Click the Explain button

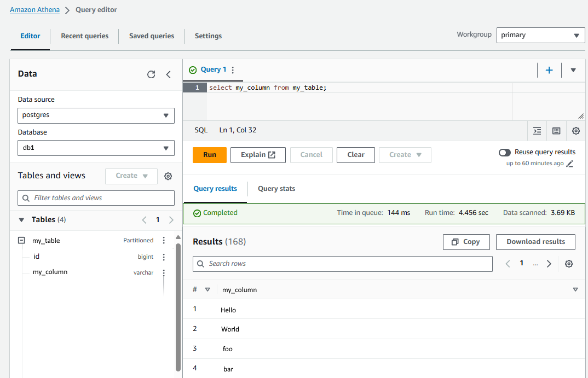pyautogui.click(x=258, y=155)
